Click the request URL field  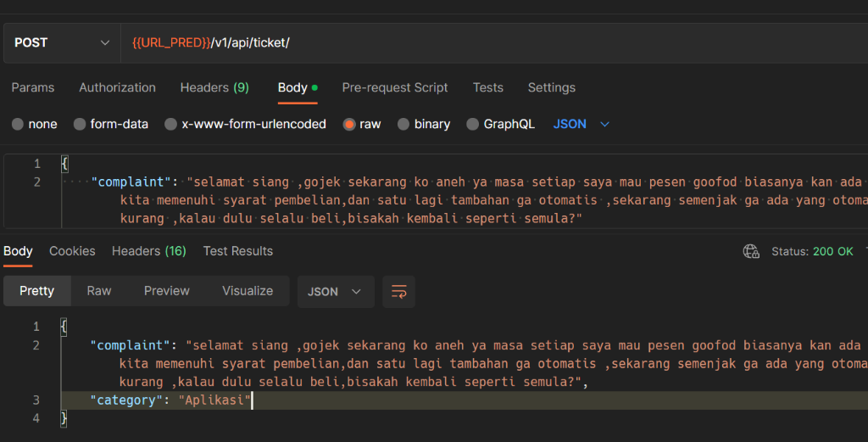tap(494, 42)
